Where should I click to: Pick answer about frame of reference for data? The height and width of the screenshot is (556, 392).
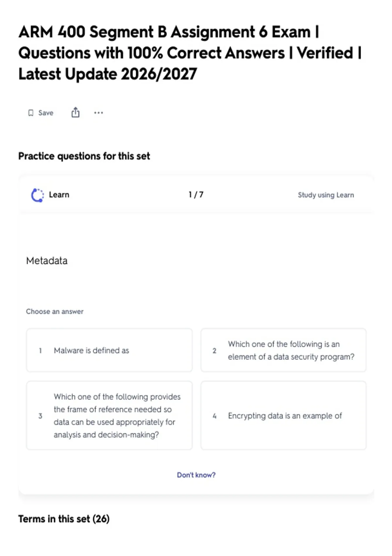109,415
